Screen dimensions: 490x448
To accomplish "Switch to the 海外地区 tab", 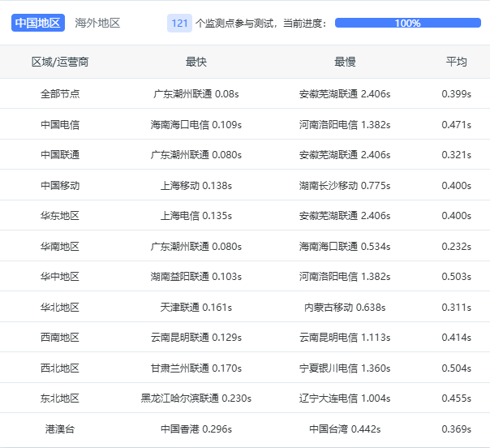I will pos(97,23).
